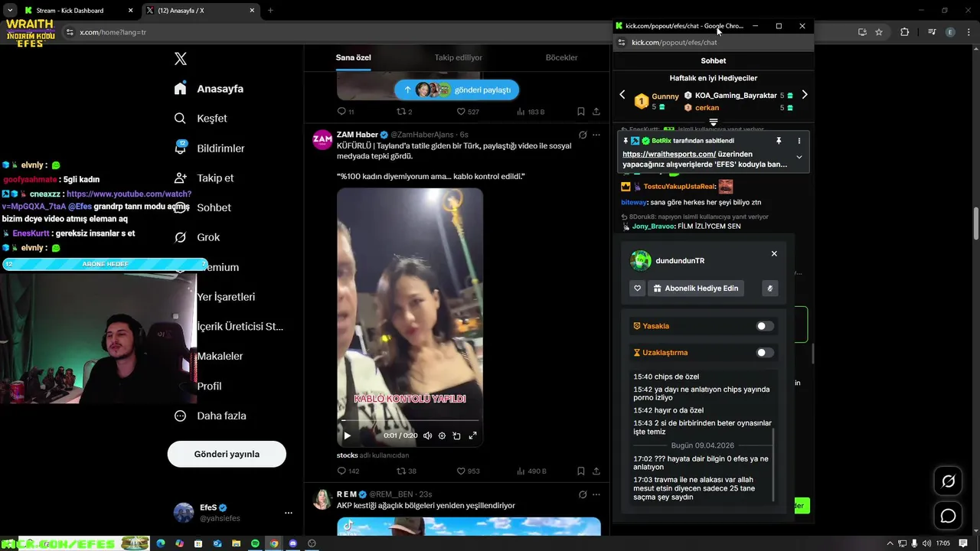
Task: Collapse the weekly gifters leaderboard handle
Action: (713, 122)
